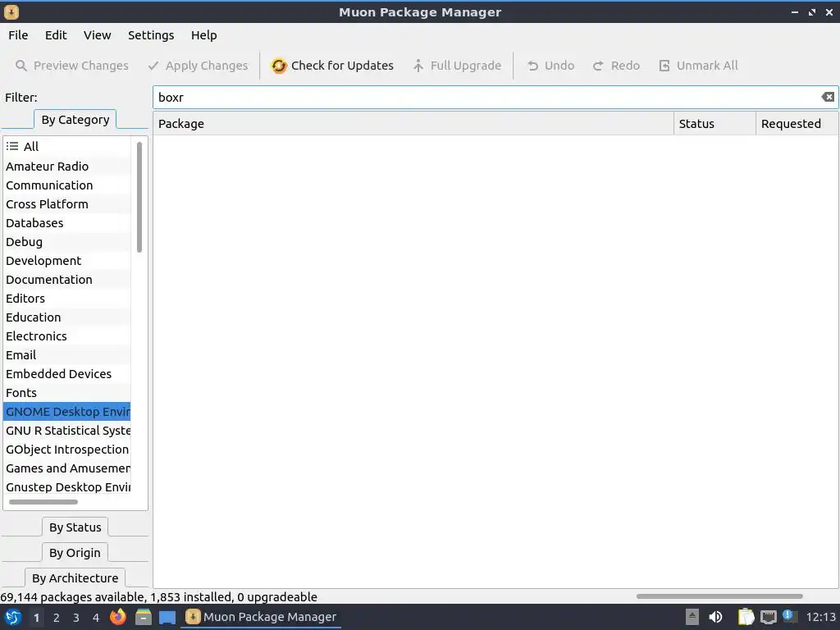Open the application launcher menu on taskbar

[x=13, y=617]
